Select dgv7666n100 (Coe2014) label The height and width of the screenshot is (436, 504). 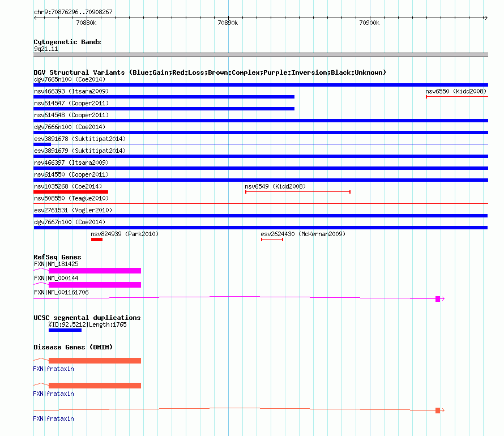[x=70, y=127]
